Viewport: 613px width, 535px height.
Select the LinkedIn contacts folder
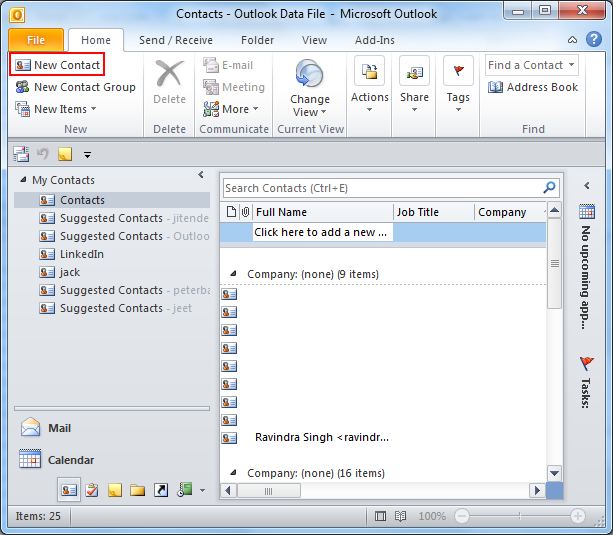(x=72, y=254)
